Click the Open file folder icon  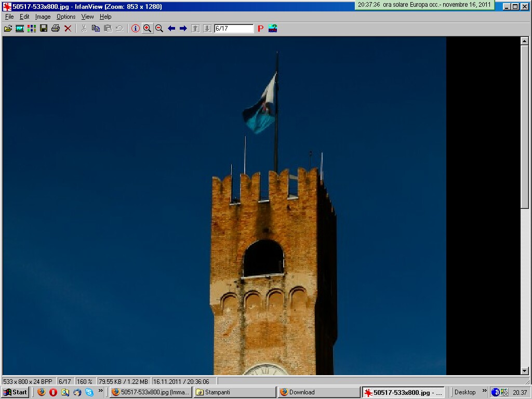[x=8, y=29]
